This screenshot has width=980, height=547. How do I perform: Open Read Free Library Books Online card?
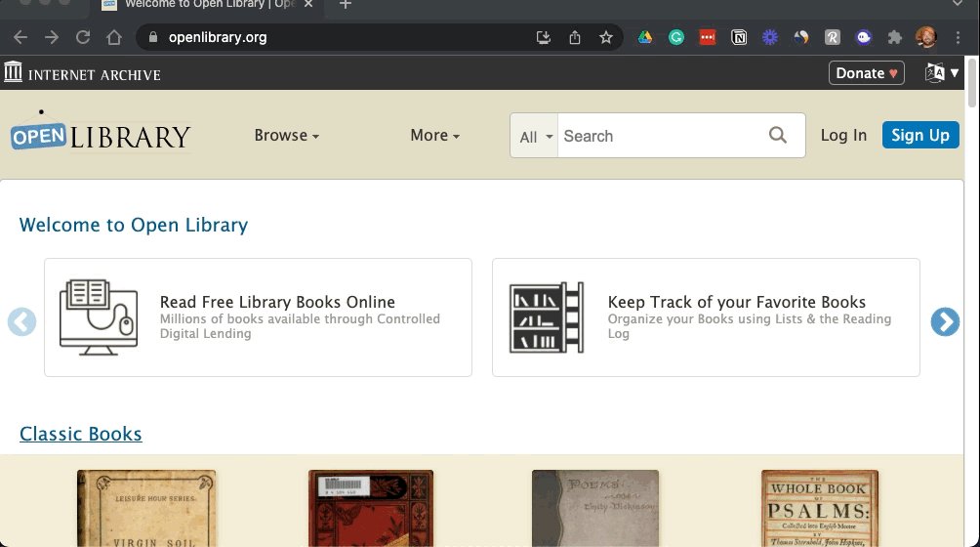[x=258, y=317]
